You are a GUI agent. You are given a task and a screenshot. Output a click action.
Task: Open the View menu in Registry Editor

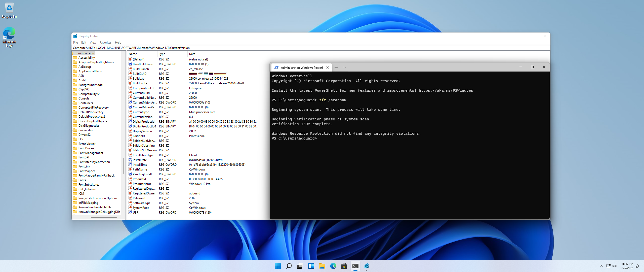[93, 43]
